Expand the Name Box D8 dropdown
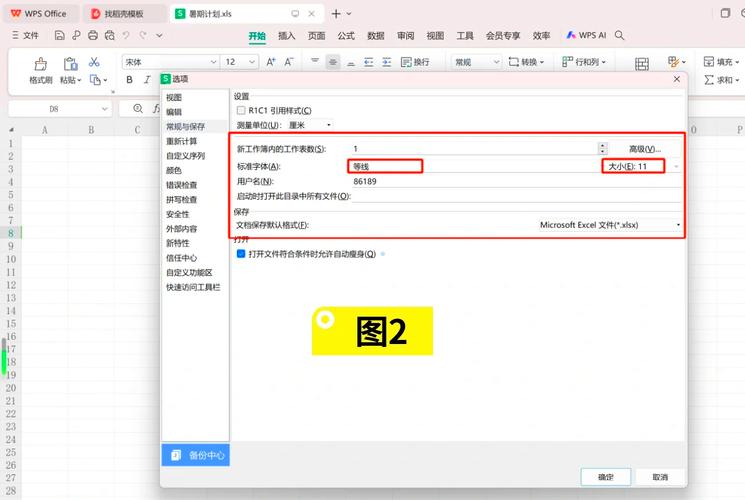Viewport: 745px width, 500px height. [105, 109]
